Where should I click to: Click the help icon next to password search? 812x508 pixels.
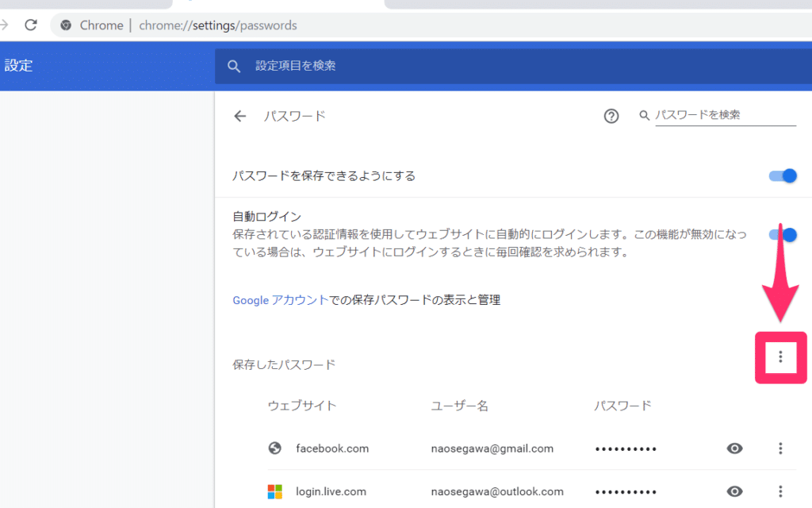pyautogui.click(x=611, y=116)
